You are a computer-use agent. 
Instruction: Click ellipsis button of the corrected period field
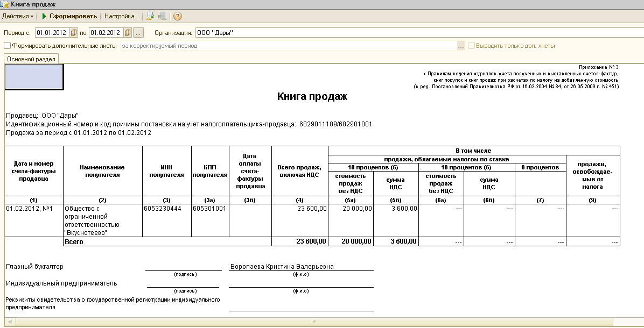pyautogui.click(x=461, y=46)
